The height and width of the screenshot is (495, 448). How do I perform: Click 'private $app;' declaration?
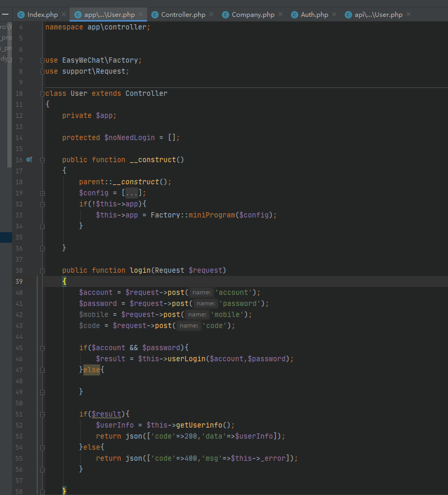(x=89, y=115)
